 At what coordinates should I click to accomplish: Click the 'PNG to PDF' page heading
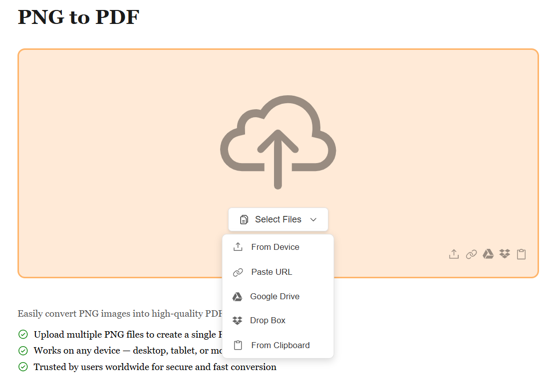coord(78,17)
